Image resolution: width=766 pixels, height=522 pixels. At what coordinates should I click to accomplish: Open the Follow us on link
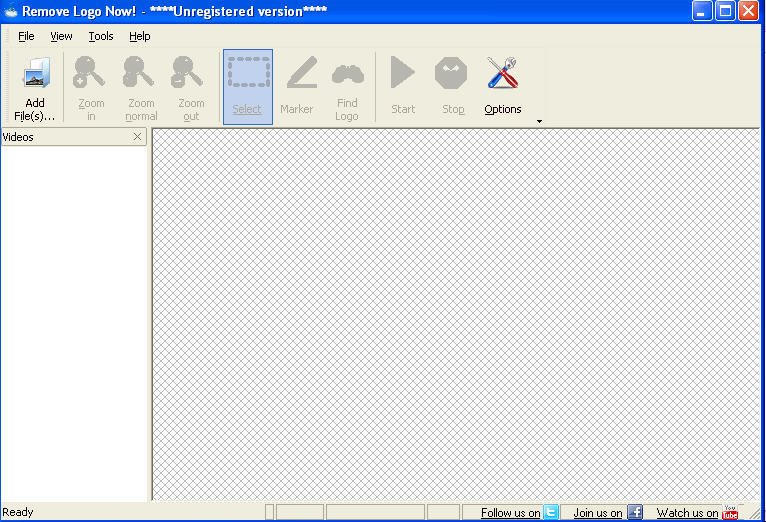pos(511,513)
